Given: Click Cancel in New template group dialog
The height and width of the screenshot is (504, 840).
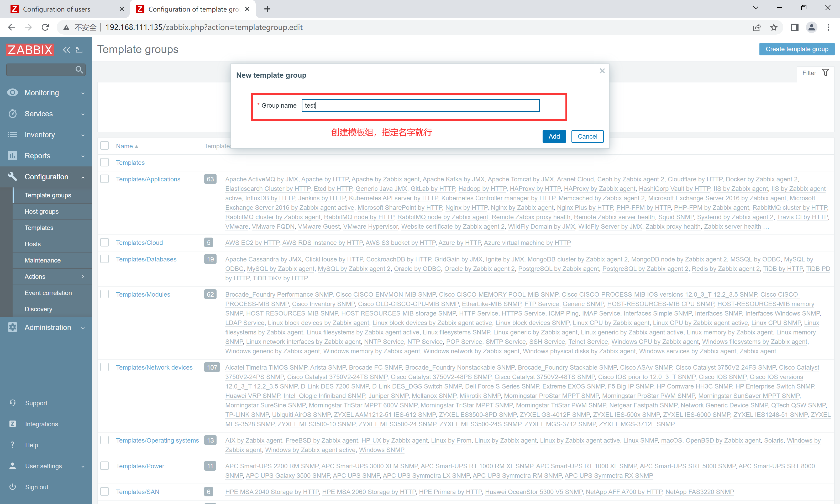Looking at the screenshot, I should 587,136.
